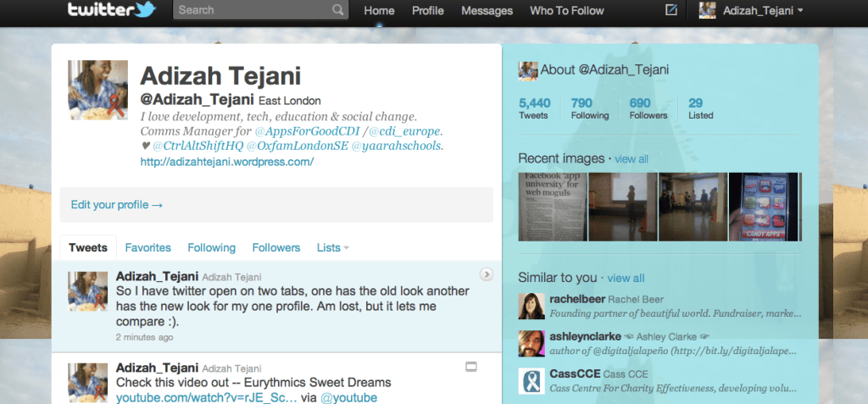Open the compose new tweet icon
This screenshot has width=868, height=404.
coord(671,10)
